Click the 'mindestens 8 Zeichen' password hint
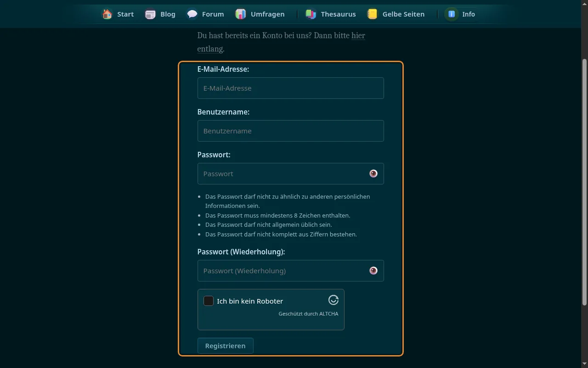This screenshot has height=368, width=588. [x=277, y=215]
